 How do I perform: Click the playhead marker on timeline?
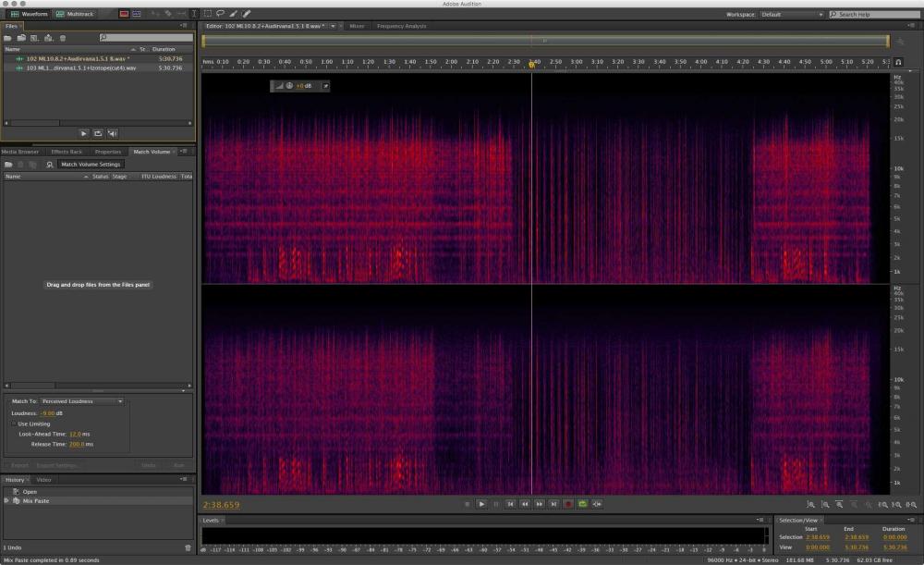pos(531,64)
